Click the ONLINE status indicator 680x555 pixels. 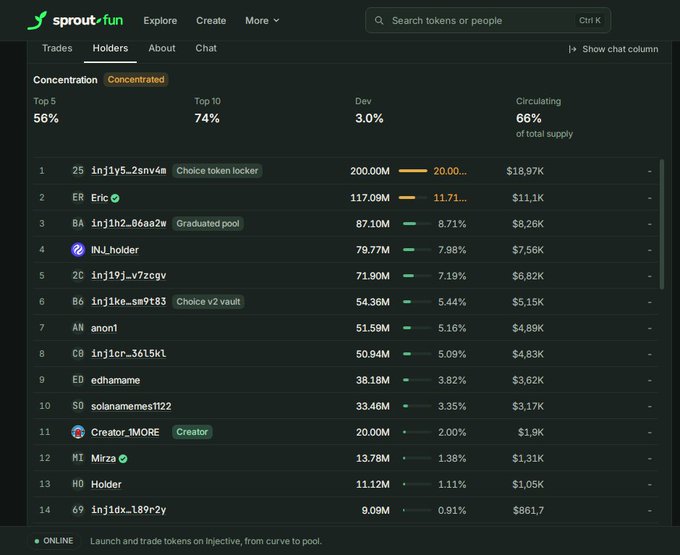[54, 541]
